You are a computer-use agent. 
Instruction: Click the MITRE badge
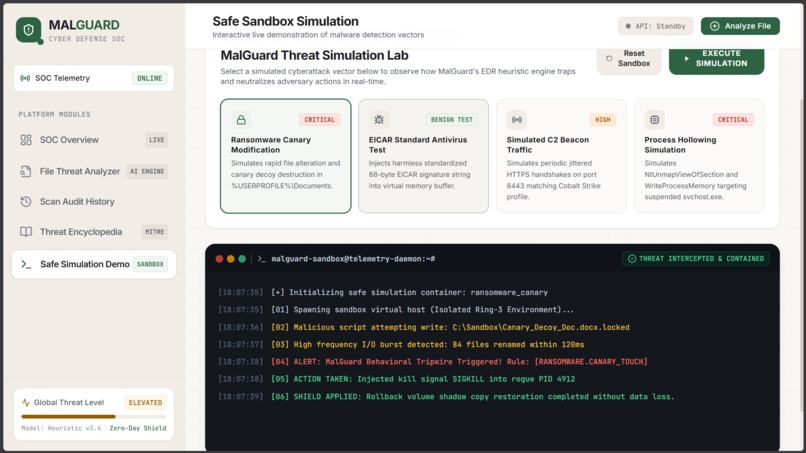155,232
